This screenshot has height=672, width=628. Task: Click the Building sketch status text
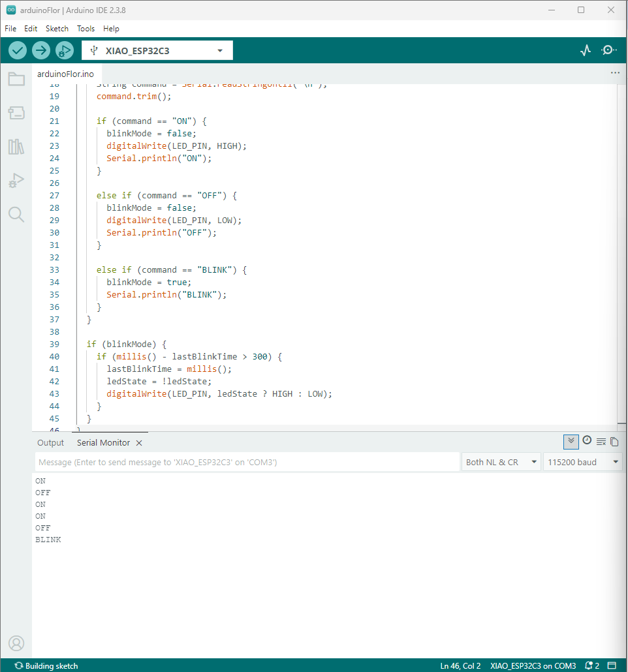(x=52, y=666)
